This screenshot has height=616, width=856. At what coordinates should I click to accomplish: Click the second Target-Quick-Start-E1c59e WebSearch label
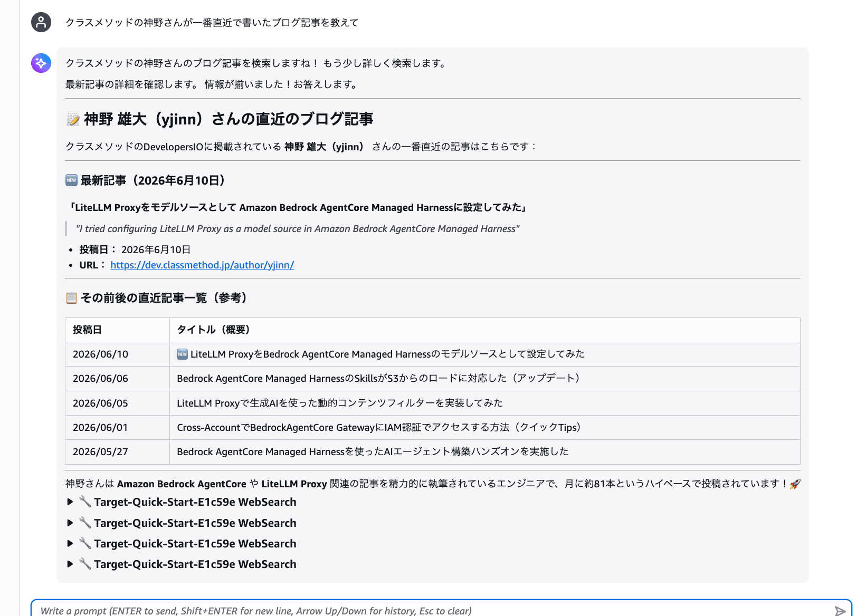coord(195,523)
